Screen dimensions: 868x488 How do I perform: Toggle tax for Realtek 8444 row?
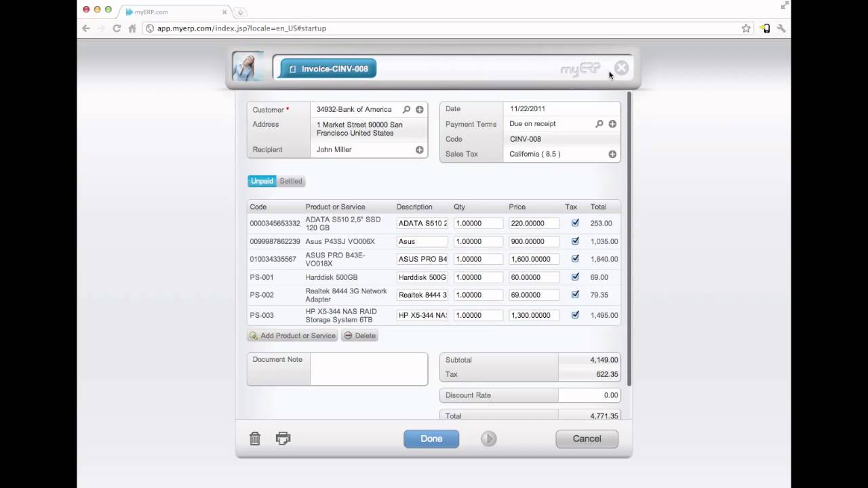575,295
